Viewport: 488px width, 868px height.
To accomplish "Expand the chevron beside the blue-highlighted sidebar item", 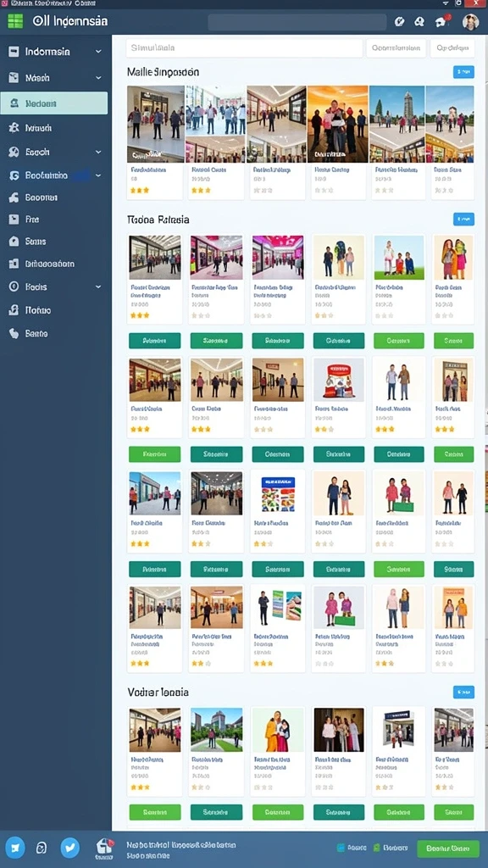I will pos(98,175).
